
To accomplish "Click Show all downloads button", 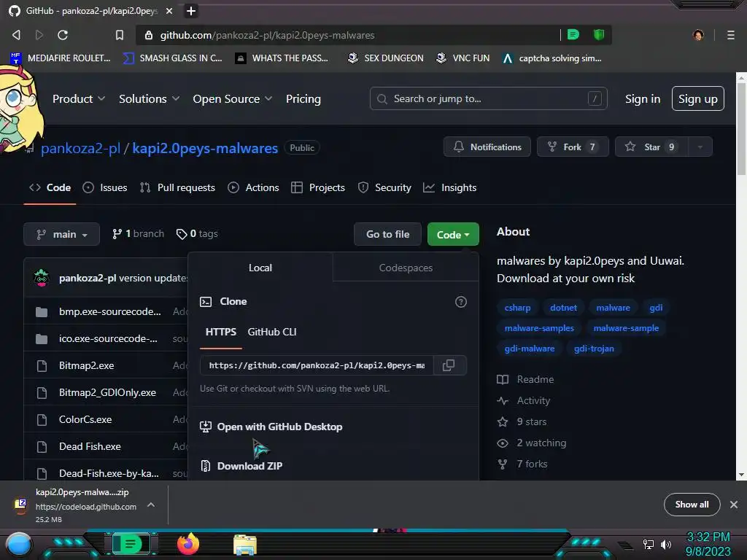I will click(692, 505).
